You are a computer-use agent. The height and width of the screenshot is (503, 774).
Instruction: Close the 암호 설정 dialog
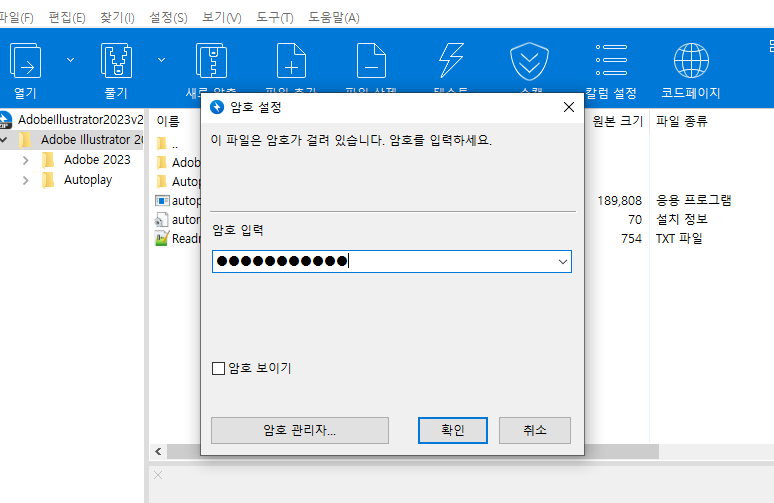569,107
